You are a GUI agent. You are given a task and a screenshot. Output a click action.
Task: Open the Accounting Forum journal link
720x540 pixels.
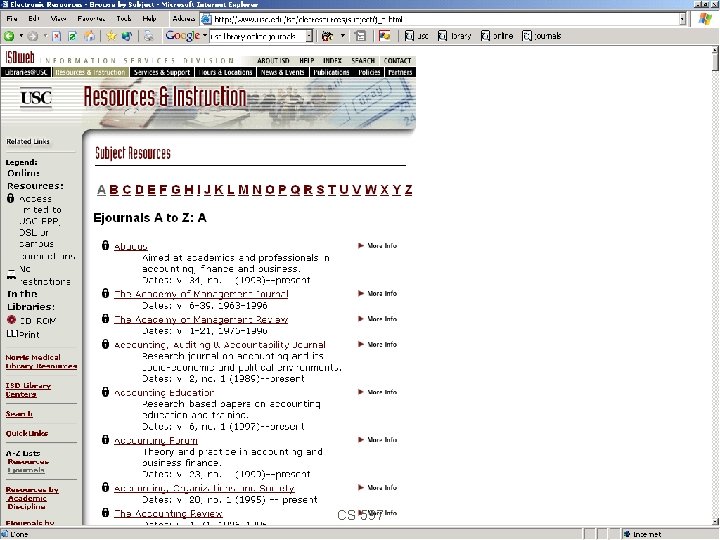156,440
